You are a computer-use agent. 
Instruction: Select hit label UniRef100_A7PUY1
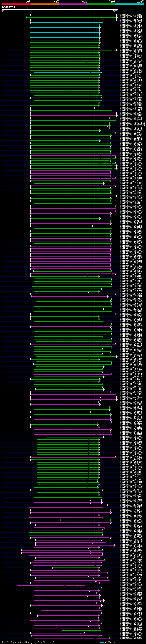(x=131, y=60)
